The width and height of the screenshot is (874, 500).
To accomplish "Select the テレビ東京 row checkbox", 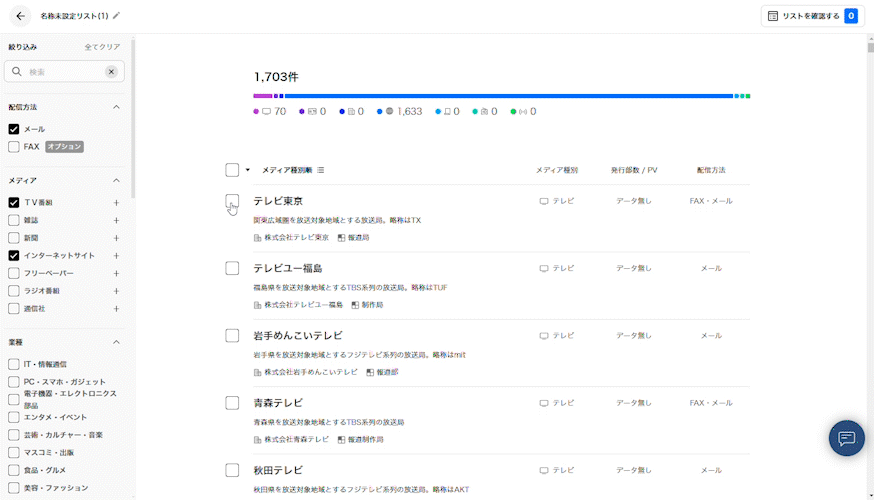I will coord(232,201).
